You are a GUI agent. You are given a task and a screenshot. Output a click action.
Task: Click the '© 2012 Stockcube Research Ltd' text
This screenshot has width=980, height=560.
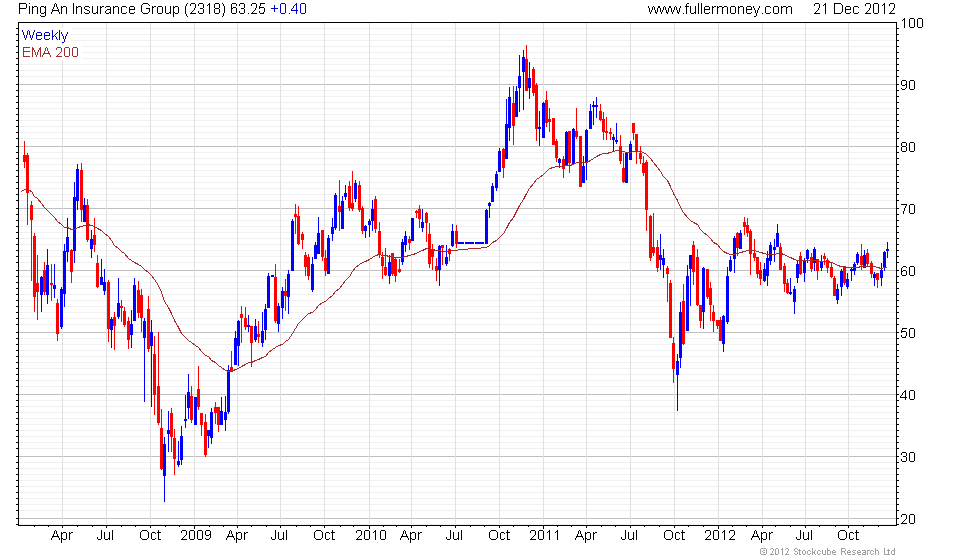click(x=828, y=552)
